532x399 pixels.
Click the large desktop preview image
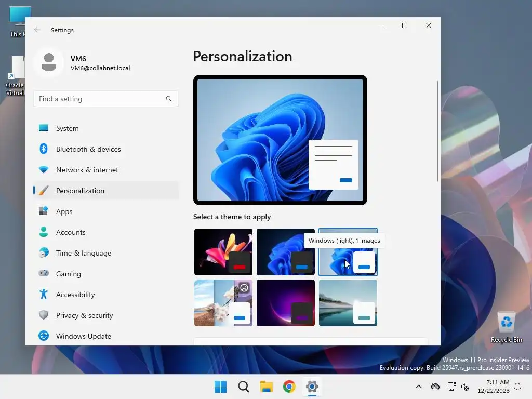click(280, 140)
